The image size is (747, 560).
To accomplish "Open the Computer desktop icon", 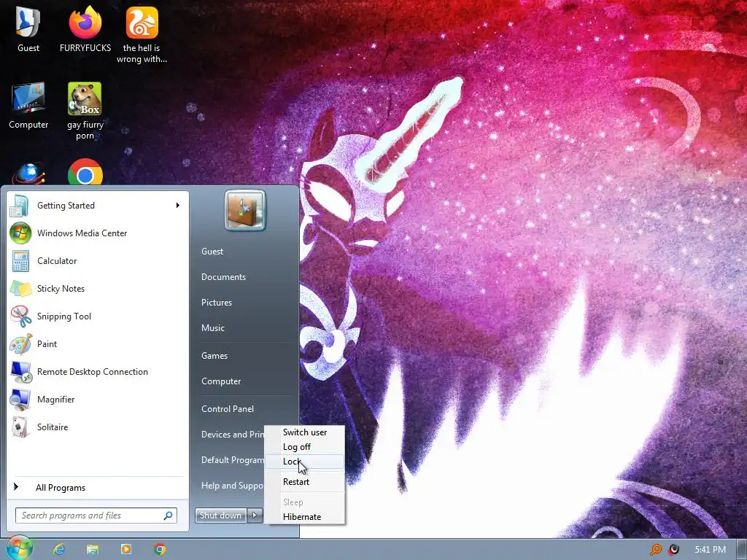I will click(28, 106).
